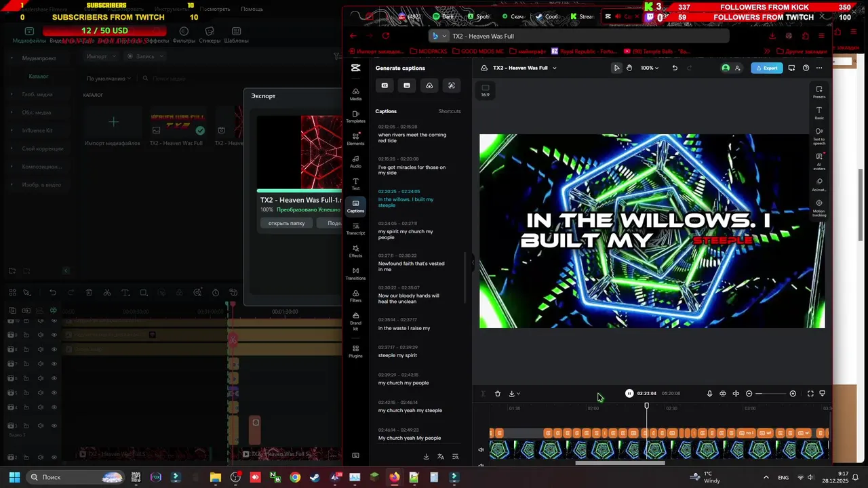Open По умолчанию sort dropdown in Filmora
The image size is (868, 488).
(108, 79)
